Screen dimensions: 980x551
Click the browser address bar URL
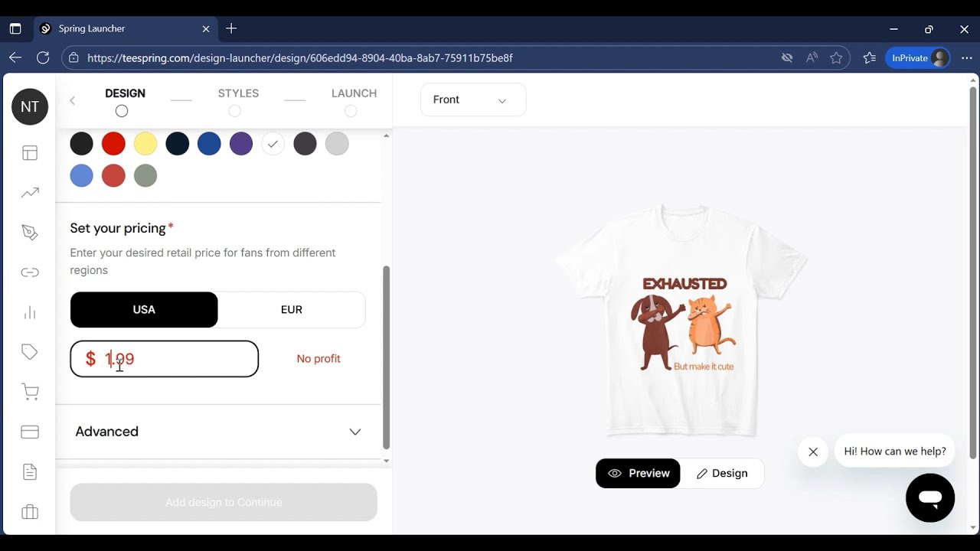tap(300, 58)
